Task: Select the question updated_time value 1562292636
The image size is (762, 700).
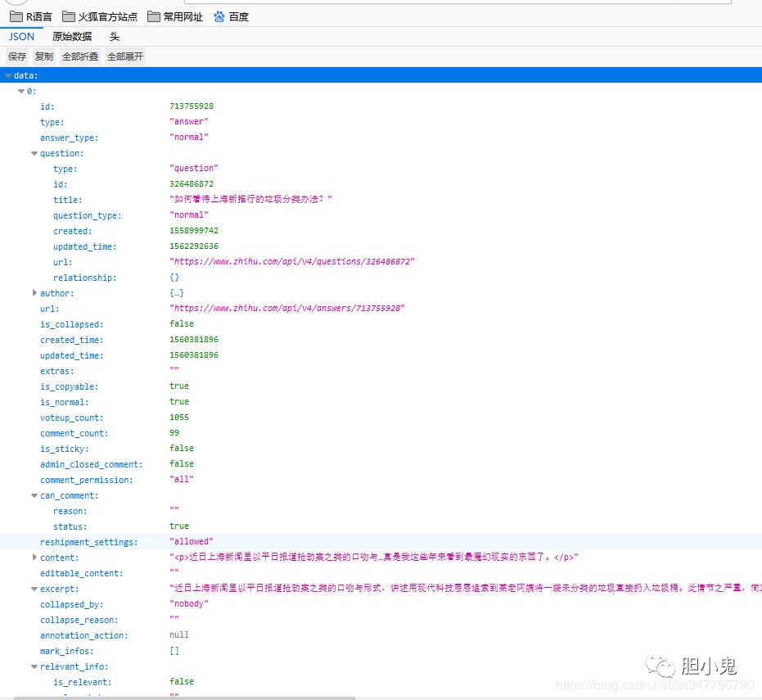Action: [x=194, y=246]
